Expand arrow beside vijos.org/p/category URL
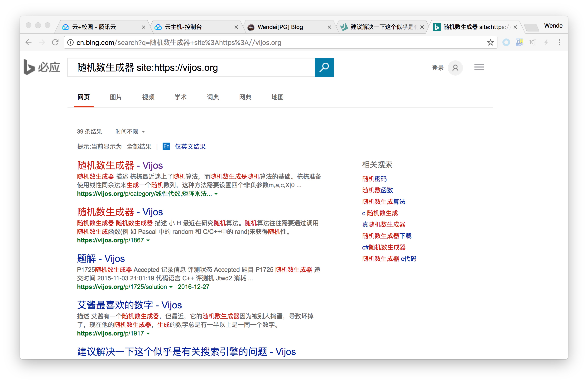Image resolution: width=588 pixels, height=383 pixels. [x=216, y=194]
